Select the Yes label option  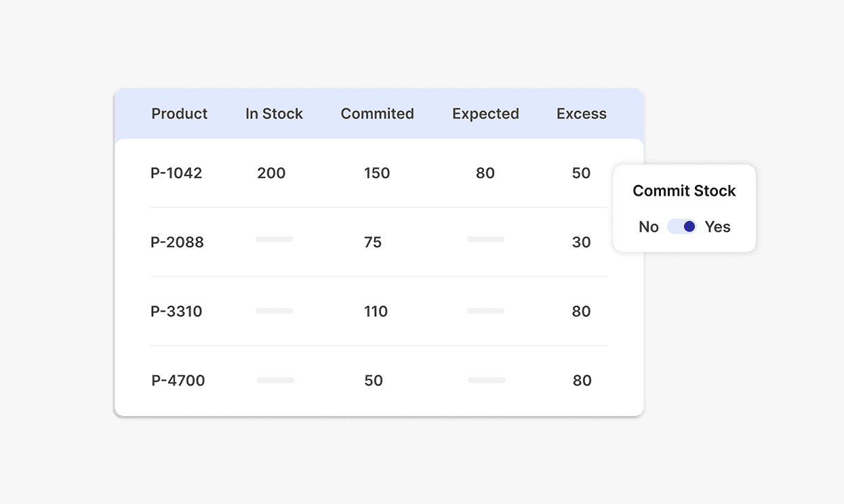tap(717, 227)
